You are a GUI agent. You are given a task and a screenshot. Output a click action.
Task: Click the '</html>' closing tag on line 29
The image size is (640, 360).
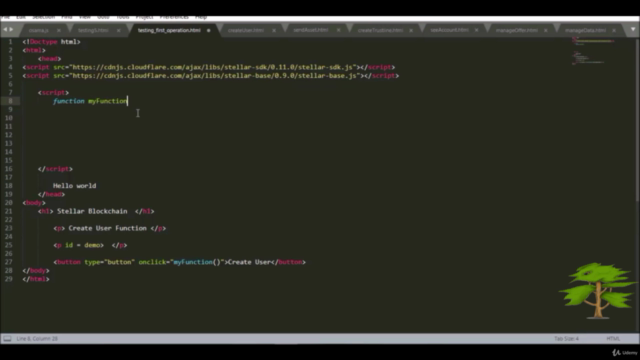tap(36, 279)
